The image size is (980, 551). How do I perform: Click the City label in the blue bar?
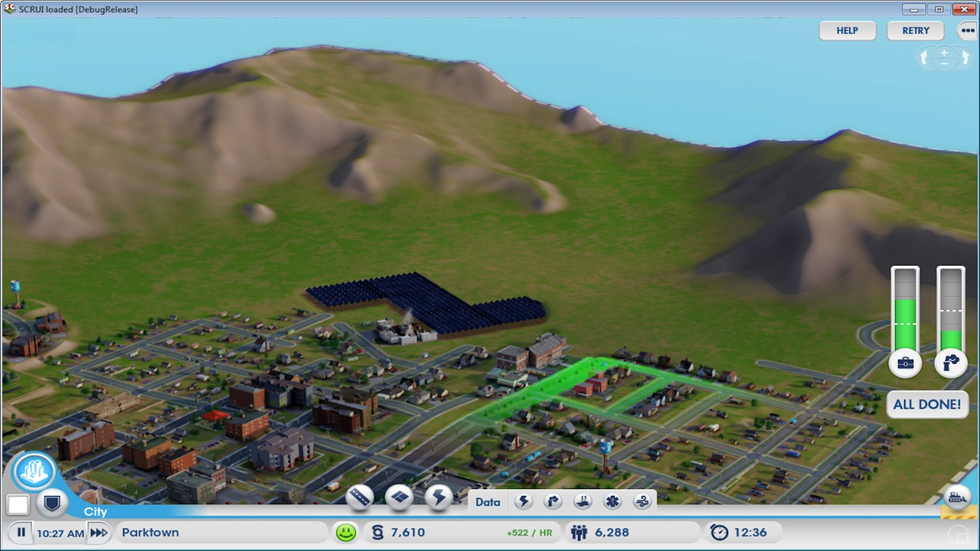pos(96,512)
